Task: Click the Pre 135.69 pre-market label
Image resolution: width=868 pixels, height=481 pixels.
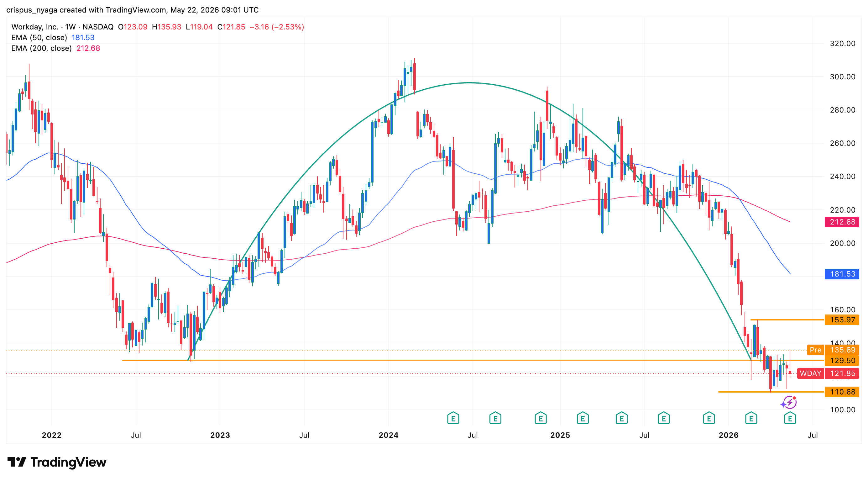Action: pos(833,350)
